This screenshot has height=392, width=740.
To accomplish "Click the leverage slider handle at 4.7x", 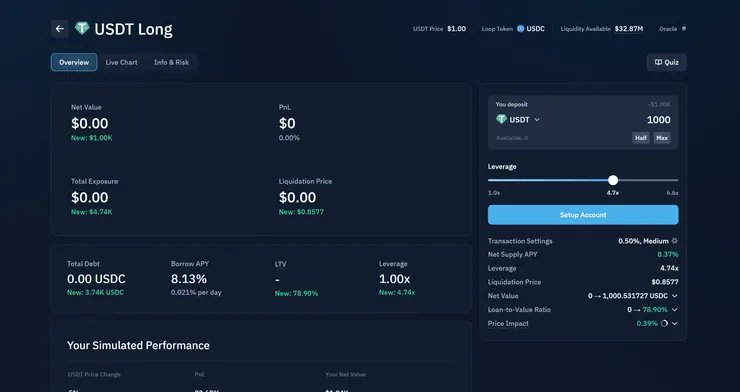I will [x=613, y=180].
